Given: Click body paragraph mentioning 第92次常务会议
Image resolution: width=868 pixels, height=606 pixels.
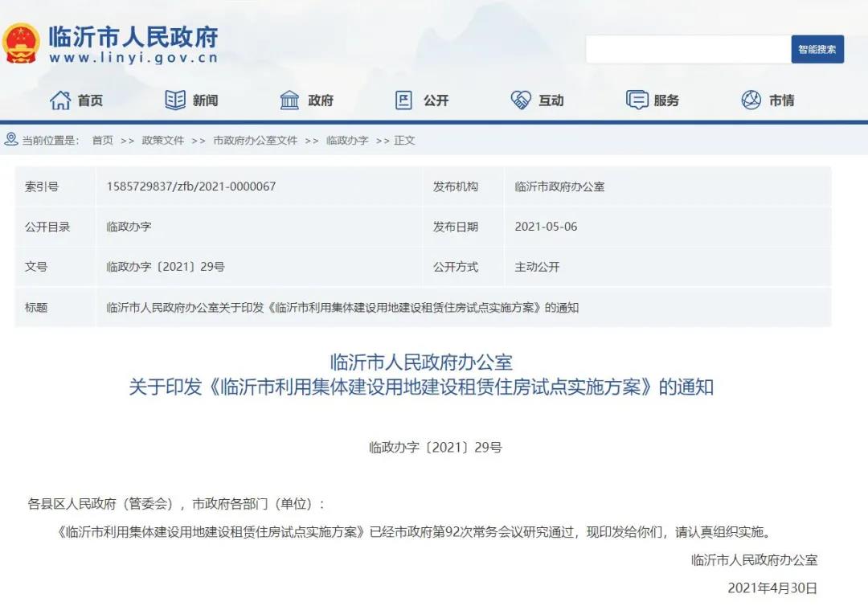Looking at the screenshot, I should (x=413, y=532).
